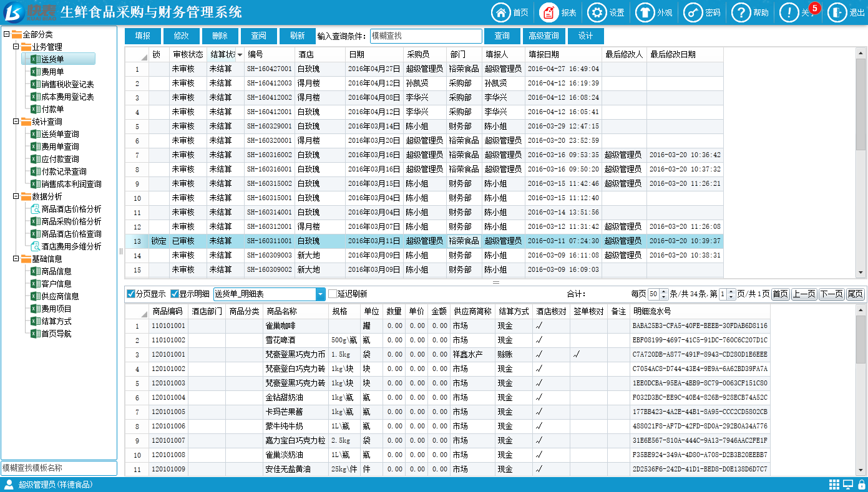This screenshot has height=492, width=868.
Task: Open 商品酒店价格分析 analysis item
Action: (x=71, y=209)
